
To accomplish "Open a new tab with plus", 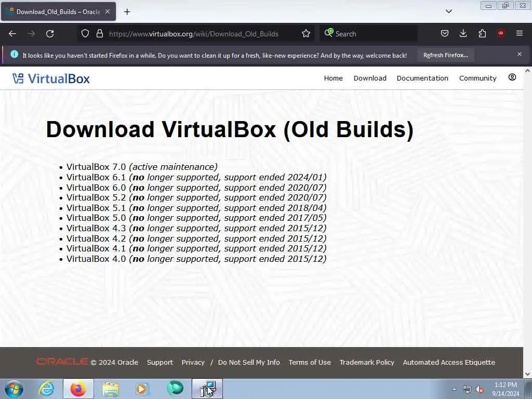I will tap(127, 12).
